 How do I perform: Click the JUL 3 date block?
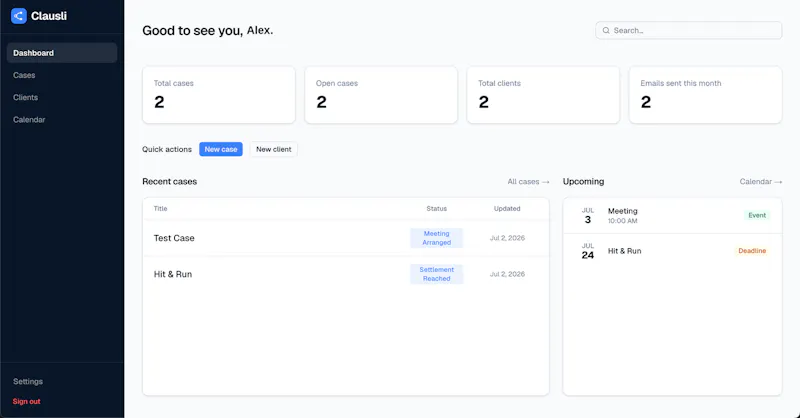tap(588, 216)
